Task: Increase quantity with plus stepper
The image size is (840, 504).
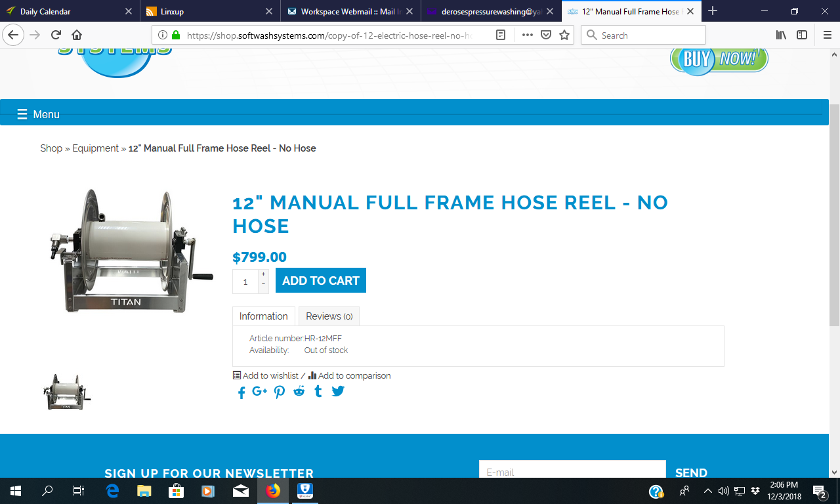Action: click(x=264, y=274)
